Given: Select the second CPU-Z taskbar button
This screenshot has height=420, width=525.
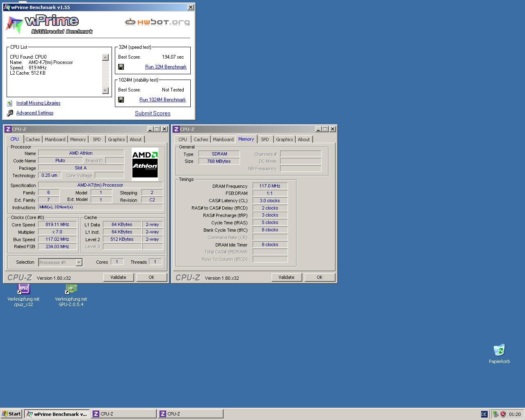Looking at the screenshot, I should 191,414.
